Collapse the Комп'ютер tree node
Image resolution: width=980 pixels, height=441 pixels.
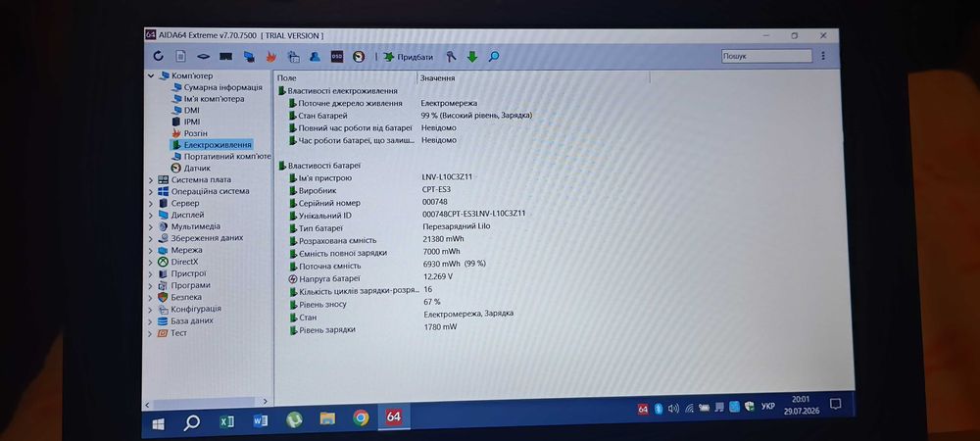coord(151,75)
